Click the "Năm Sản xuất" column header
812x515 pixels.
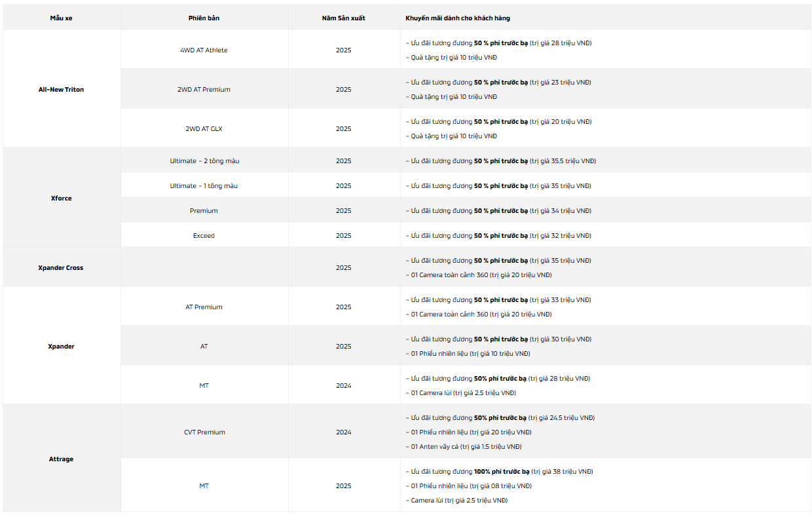344,18
